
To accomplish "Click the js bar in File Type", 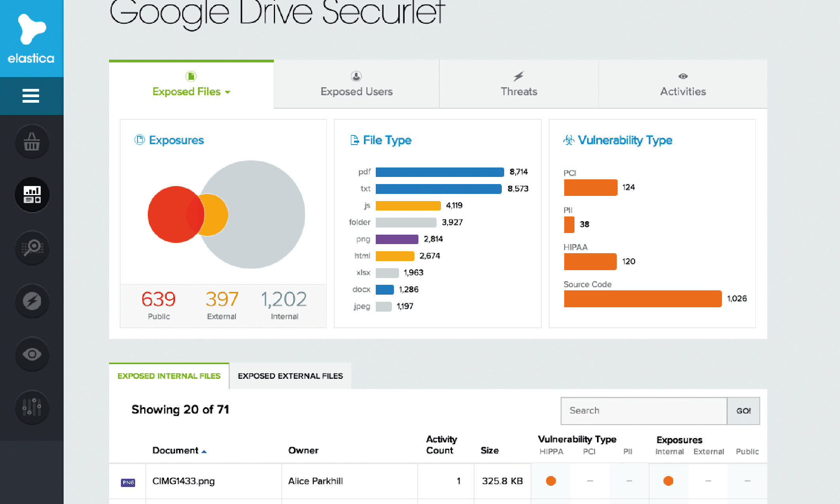I will coord(408,205).
